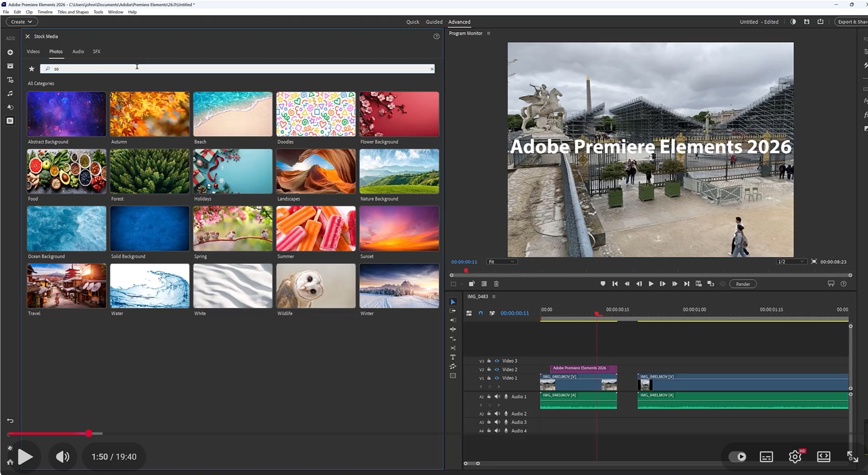This screenshot has width=868, height=475.
Task: Toggle YouTube subtitles captions button
Action: pos(766,456)
